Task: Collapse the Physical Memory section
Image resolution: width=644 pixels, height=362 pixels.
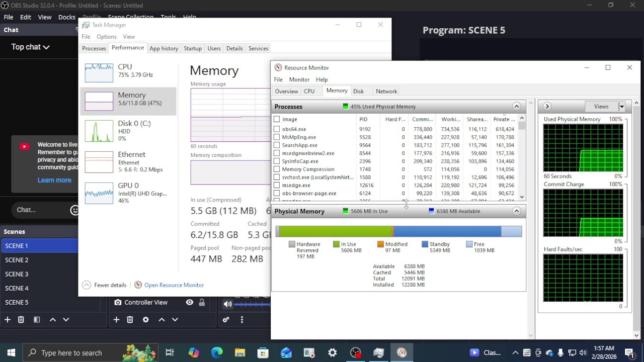Action: pos(516,211)
